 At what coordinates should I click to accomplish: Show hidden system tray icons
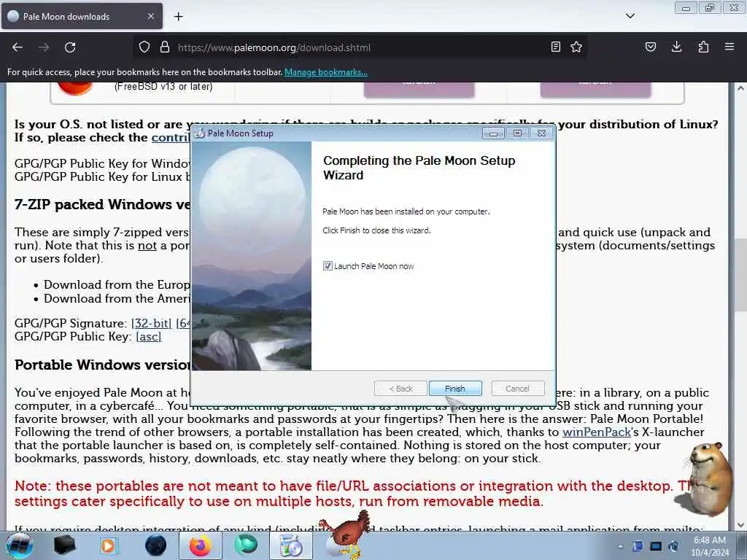coord(620,546)
